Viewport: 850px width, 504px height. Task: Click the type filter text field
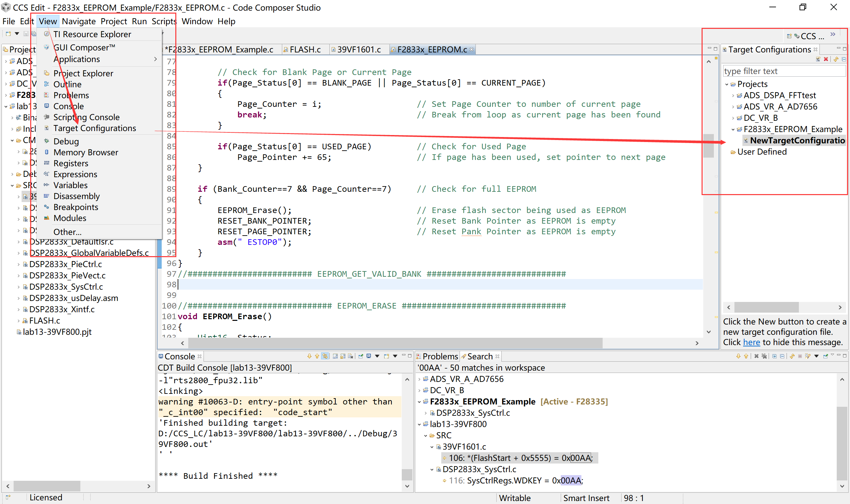[x=782, y=71]
